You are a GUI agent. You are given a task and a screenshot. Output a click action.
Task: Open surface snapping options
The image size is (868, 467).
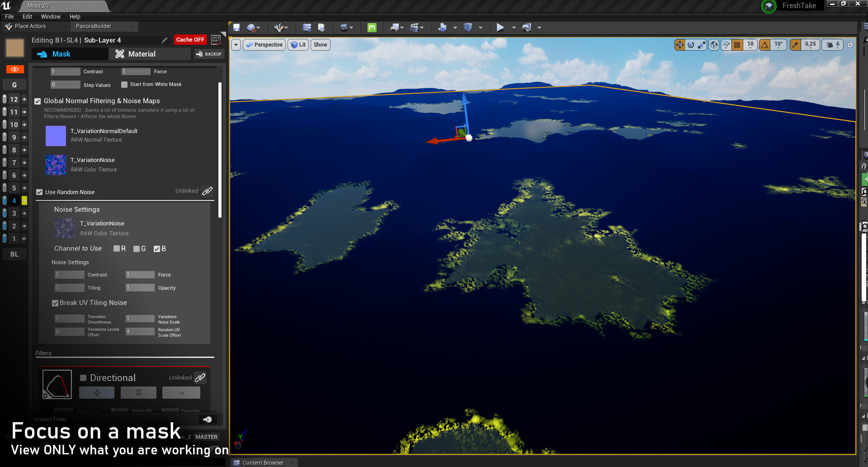(x=726, y=45)
